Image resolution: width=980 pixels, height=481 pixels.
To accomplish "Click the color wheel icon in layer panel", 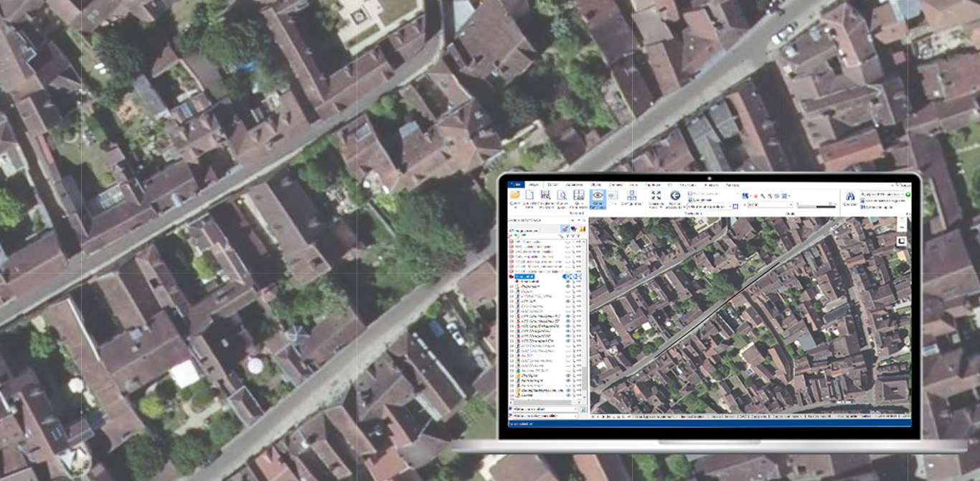I will 574,229.
